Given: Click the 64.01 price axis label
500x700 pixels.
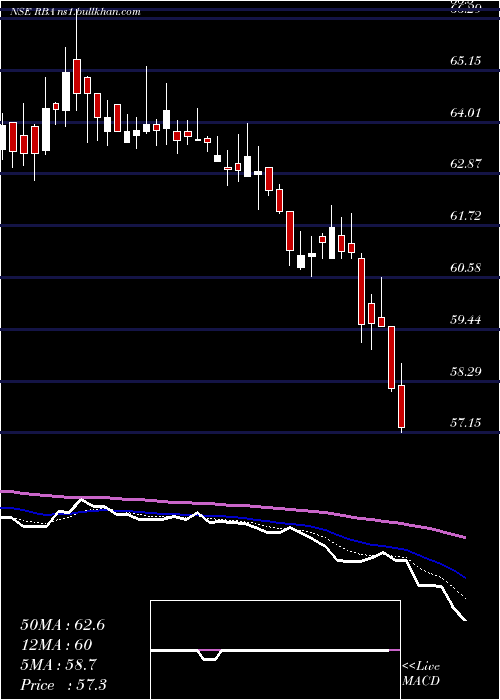Looking at the screenshot, I should tap(466, 112).
